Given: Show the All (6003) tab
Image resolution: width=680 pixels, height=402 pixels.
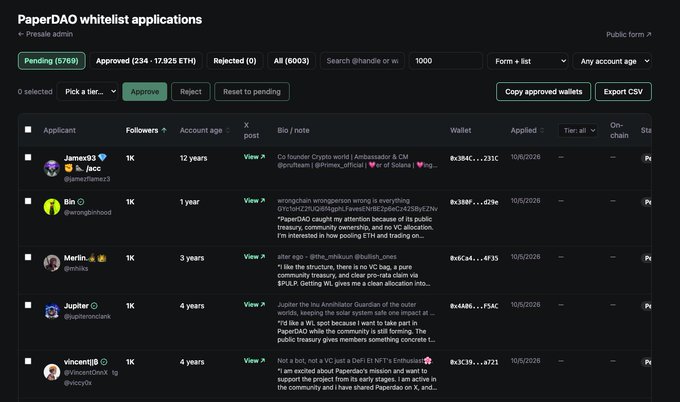Looking at the screenshot, I should (x=291, y=61).
